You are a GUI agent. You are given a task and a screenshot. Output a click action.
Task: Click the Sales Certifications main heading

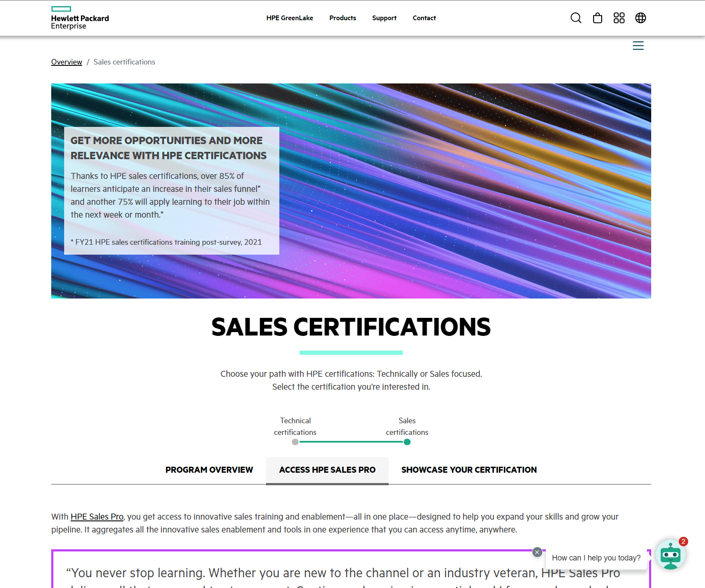351,327
